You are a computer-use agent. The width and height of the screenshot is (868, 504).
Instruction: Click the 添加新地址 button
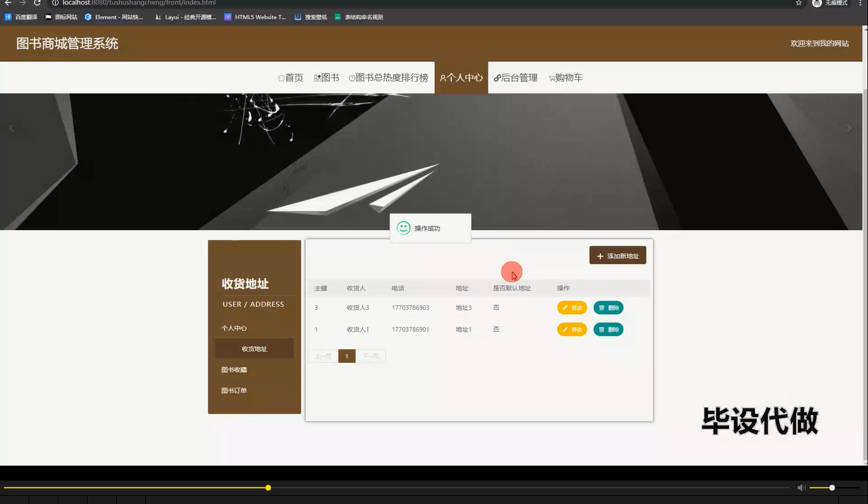click(x=618, y=255)
